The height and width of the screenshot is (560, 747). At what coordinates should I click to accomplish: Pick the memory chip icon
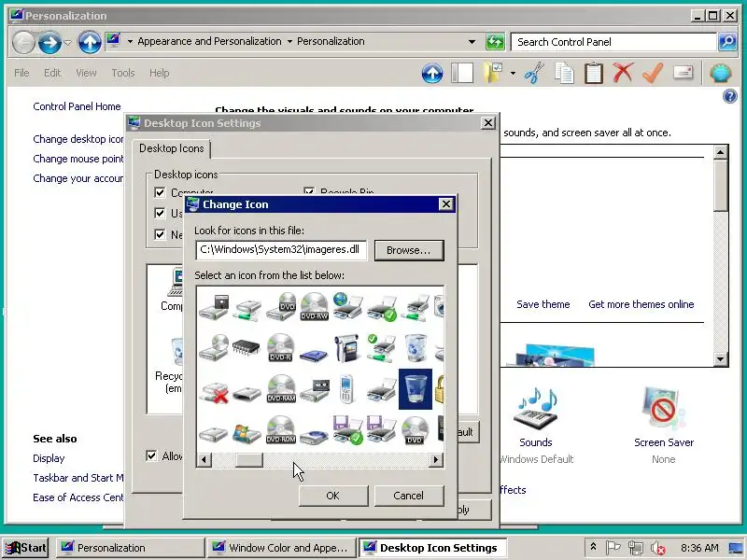coord(247,347)
